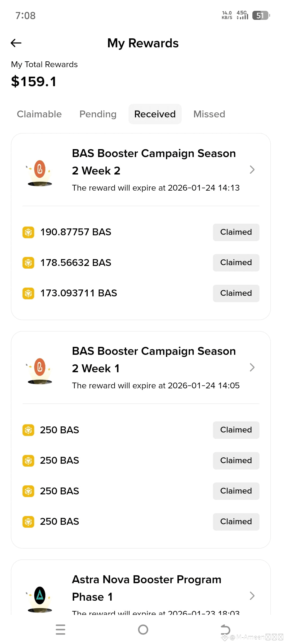Image resolution: width=286 pixels, height=644 pixels.
Task: Tap Claimed button for 190.87757 BAS
Action: pos(236,232)
